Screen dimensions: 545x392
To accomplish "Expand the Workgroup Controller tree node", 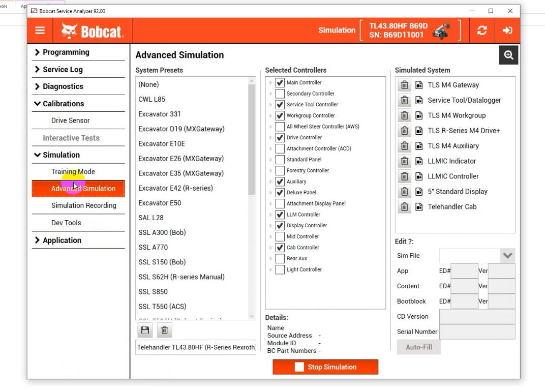I will click(x=271, y=116).
